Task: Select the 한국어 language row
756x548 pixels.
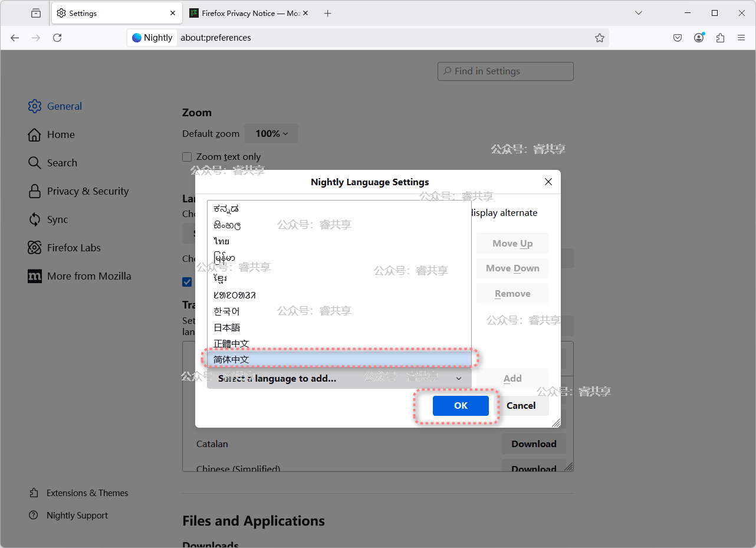Action: [339, 311]
